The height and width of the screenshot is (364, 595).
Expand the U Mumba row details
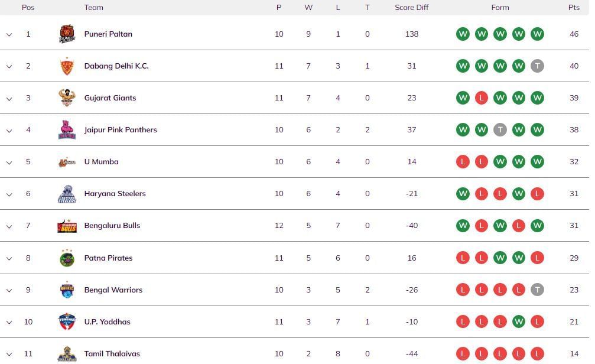click(x=9, y=162)
